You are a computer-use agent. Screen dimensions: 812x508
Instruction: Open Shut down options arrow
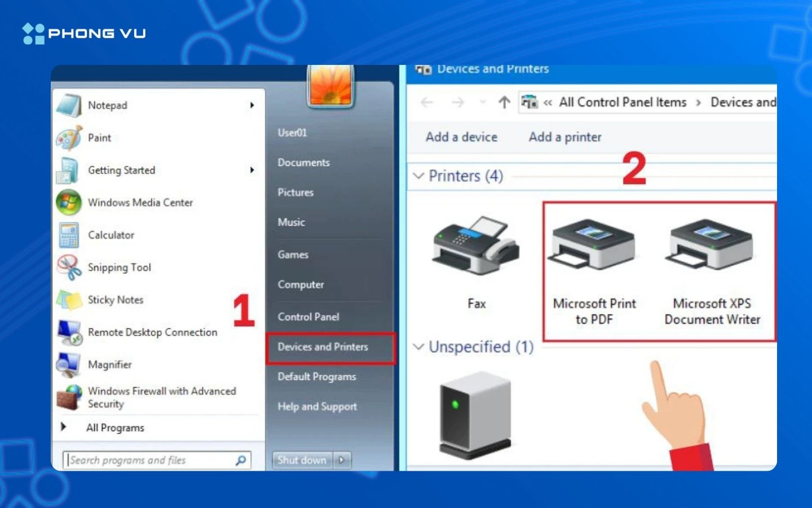click(342, 460)
